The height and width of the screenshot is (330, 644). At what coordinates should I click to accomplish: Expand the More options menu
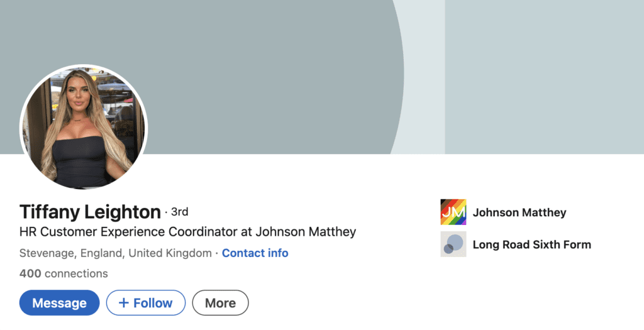point(220,303)
